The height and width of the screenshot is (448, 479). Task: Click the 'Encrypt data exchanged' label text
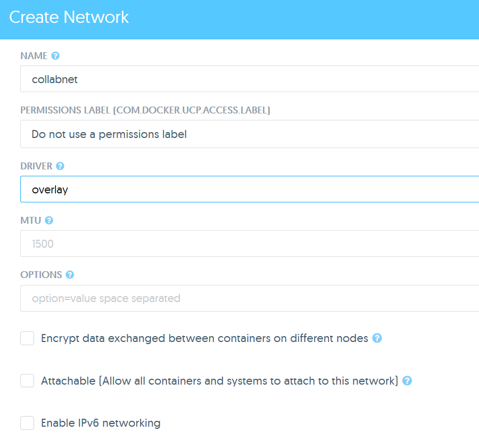tap(204, 338)
